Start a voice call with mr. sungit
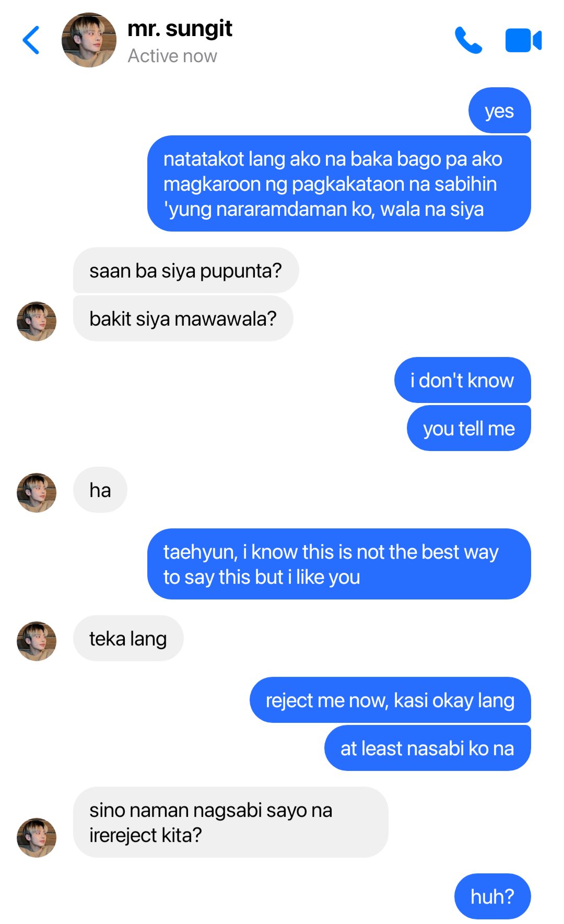Image resolution: width=564 pixels, height=924 pixels. coord(468,40)
